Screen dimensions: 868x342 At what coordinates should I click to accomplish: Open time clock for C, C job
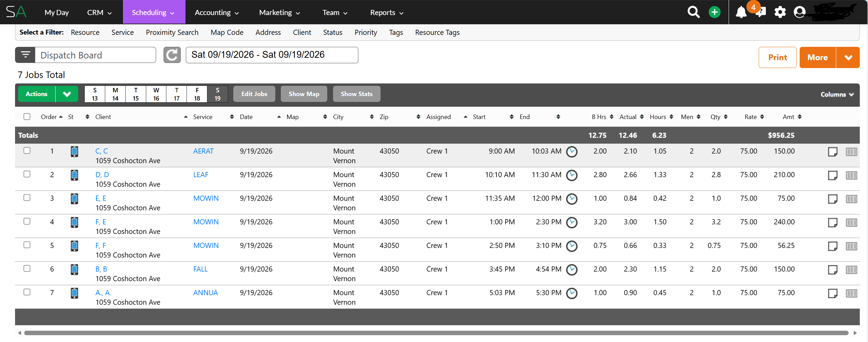(571, 152)
